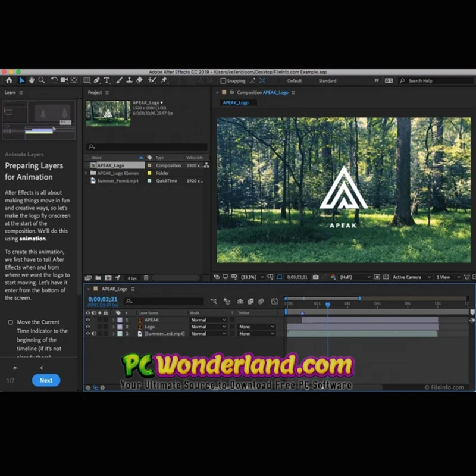Select the Puppet Pin tool
Screen dimensions: 476x476
[164, 80]
